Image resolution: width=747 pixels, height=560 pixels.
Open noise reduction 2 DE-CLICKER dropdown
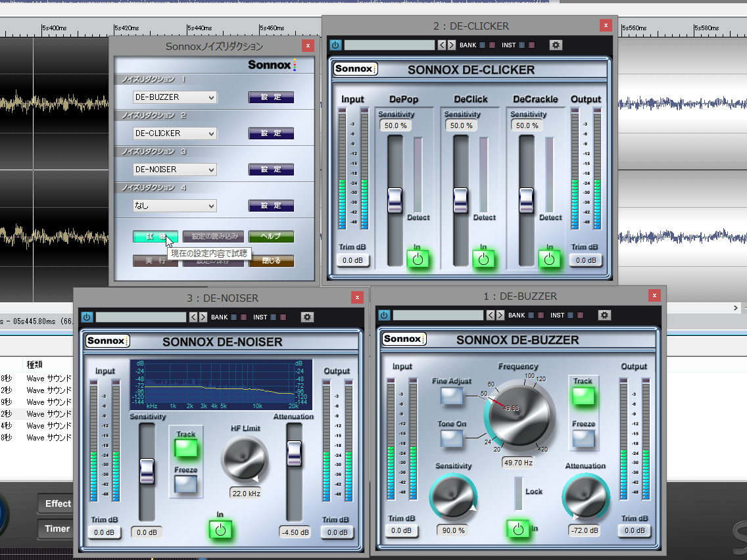[x=174, y=133]
